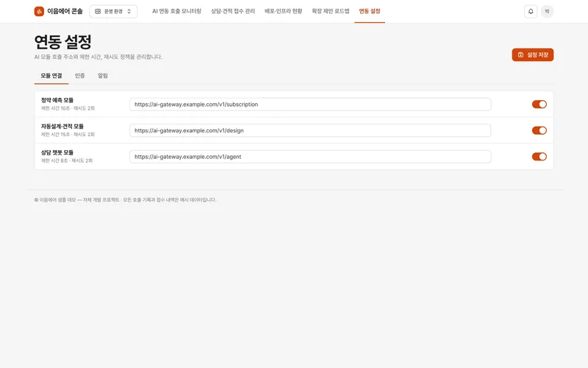Edit the agent endpoint URL field
588x368 pixels.
tap(310, 157)
